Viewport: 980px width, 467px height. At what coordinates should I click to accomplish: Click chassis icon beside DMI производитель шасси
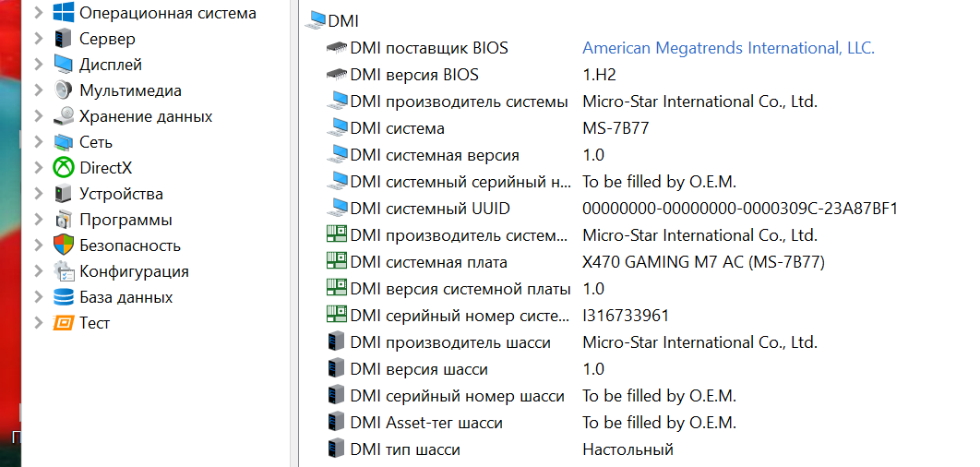point(336,342)
